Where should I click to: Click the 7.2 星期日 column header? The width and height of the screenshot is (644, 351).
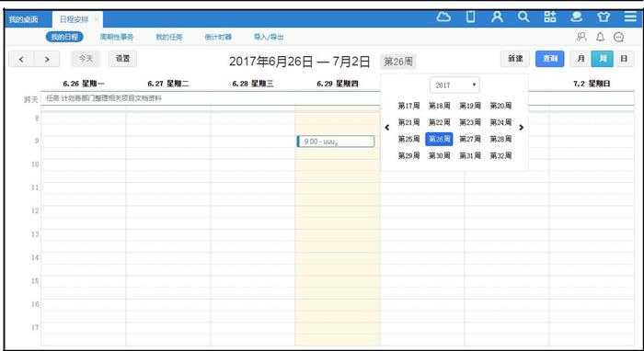click(x=592, y=84)
